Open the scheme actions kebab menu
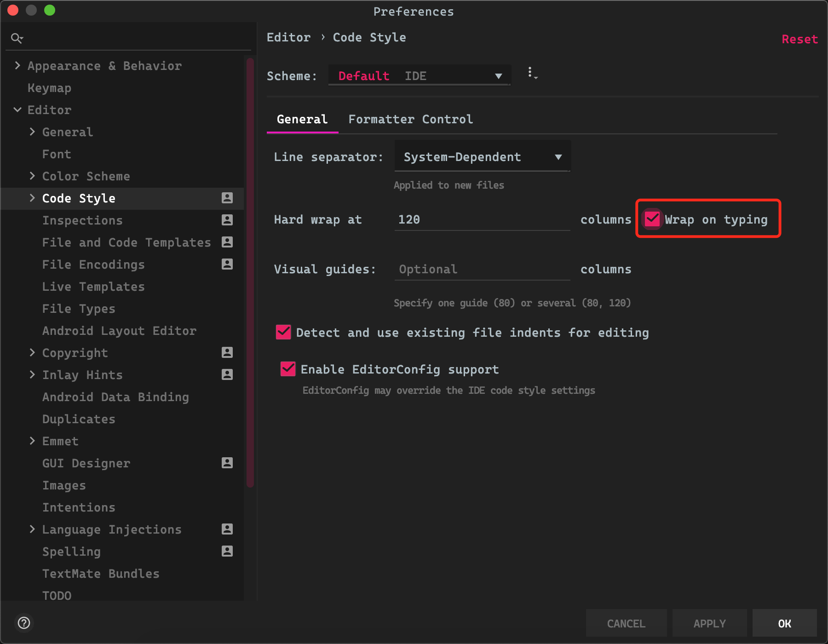 (531, 73)
